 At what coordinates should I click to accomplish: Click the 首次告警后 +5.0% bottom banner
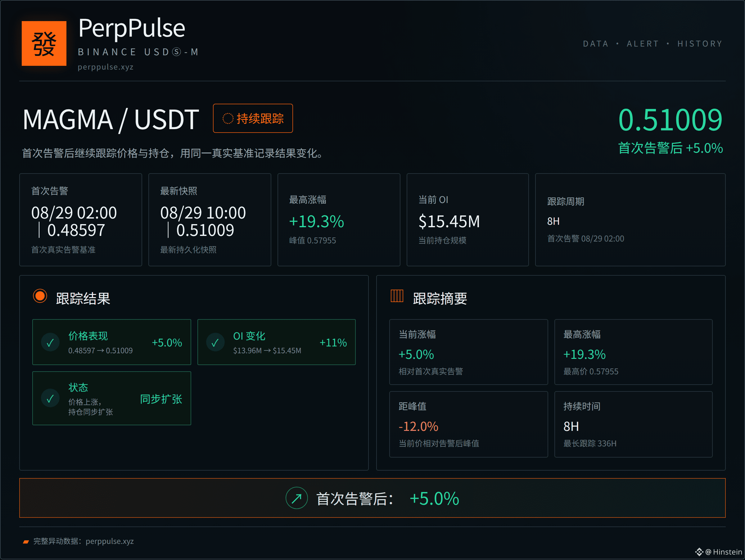(x=372, y=498)
